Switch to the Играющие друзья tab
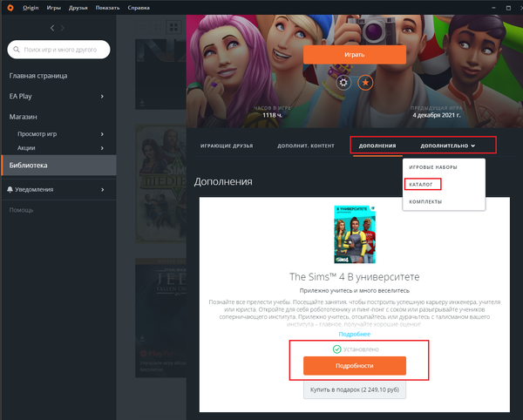 tap(227, 146)
